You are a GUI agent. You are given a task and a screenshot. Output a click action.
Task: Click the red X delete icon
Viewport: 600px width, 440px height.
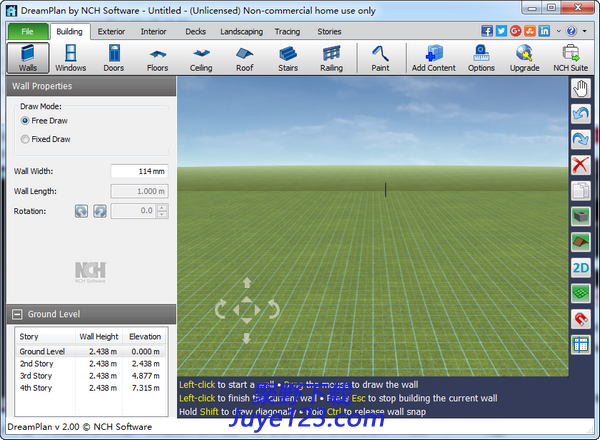pyautogui.click(x=581, y=165)
